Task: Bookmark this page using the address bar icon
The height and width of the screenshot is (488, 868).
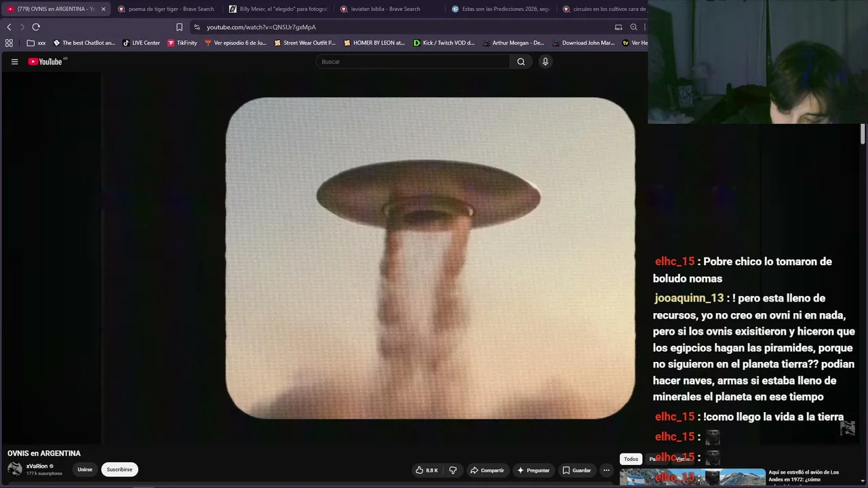Action: pos(179,27)
